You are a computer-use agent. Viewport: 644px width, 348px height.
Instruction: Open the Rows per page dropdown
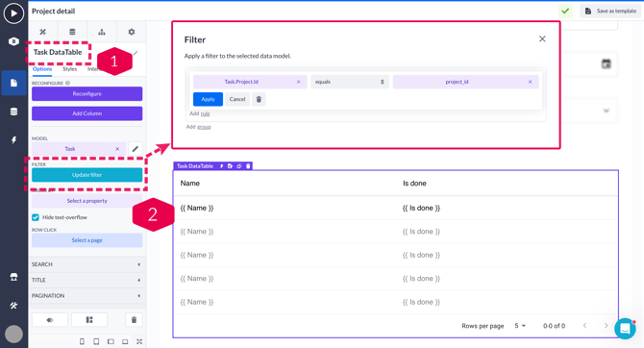[x=520, y=326]
